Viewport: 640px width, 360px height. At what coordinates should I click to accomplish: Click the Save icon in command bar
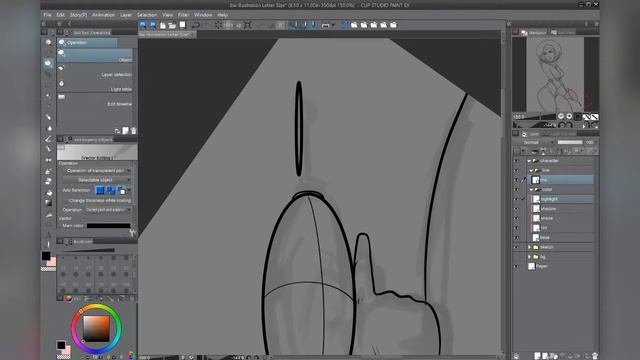pyautogui.click(x=182, y=25)
